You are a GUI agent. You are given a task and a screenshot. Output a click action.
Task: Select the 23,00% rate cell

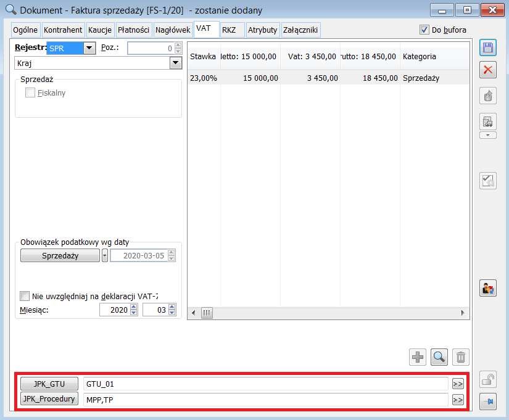pos(204,78)
